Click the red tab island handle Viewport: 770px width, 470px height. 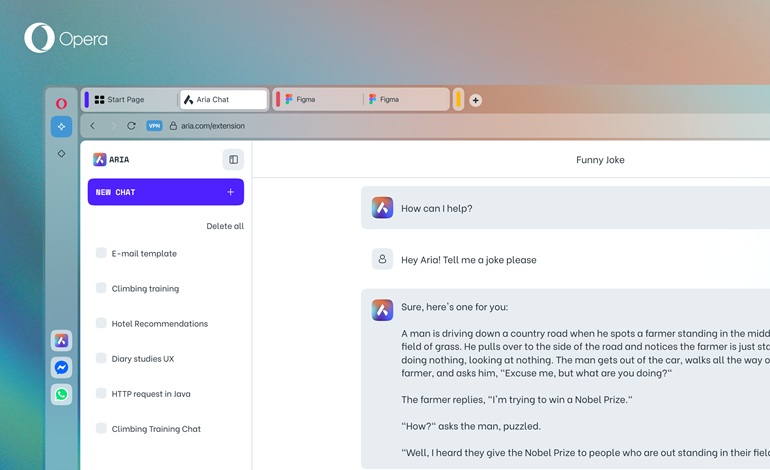(x=278, y=99)
